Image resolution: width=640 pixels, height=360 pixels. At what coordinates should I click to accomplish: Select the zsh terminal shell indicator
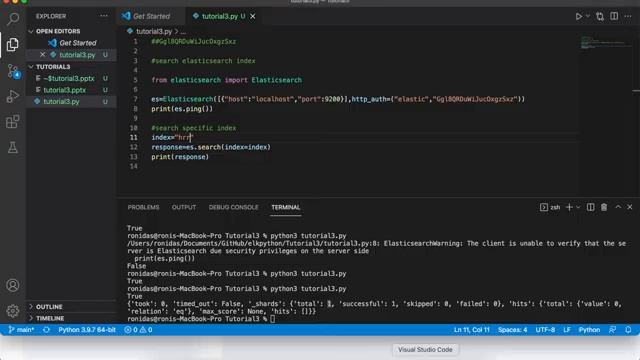click(550, 207)
